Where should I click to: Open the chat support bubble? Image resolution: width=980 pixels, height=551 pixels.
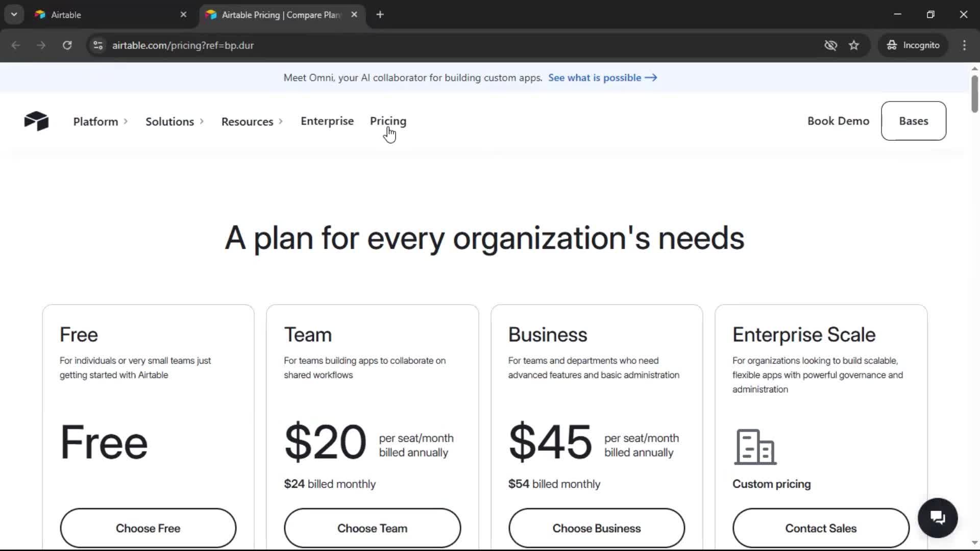click(938, 518)
